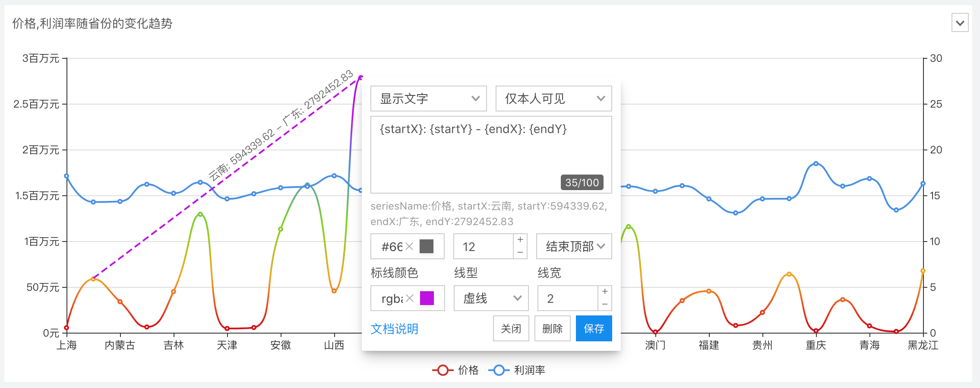980x388 pixels.
Task: Open the 文档说明 link
Action: point(394,329)
